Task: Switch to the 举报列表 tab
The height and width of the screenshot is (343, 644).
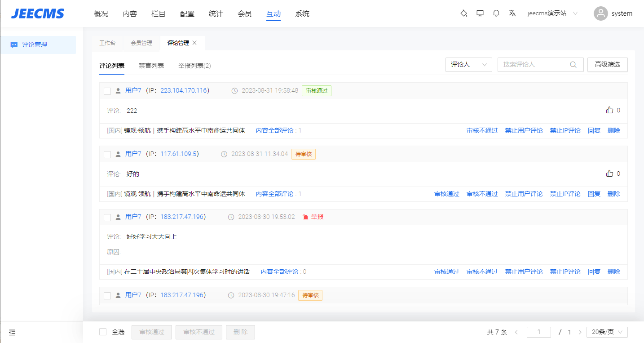Action: point(194,66)
